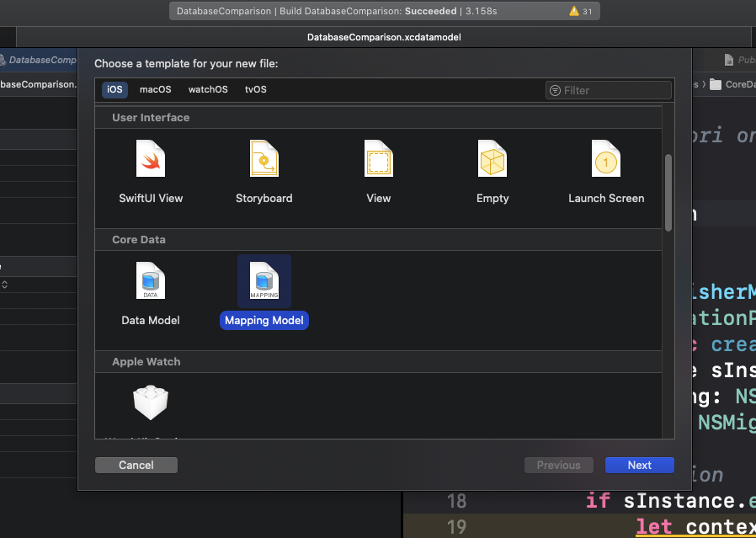The width and height of the screenshot is (756, 538).
Task: Click the Apple Watch template icon
Action: pos(150,402)
